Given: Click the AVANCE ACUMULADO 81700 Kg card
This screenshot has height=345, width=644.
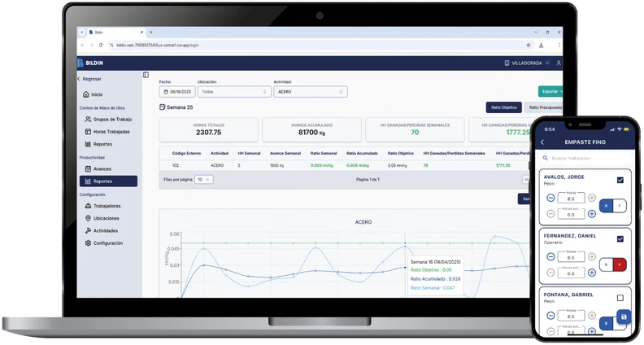Looking at the screenshot, I should pos(311,129).
